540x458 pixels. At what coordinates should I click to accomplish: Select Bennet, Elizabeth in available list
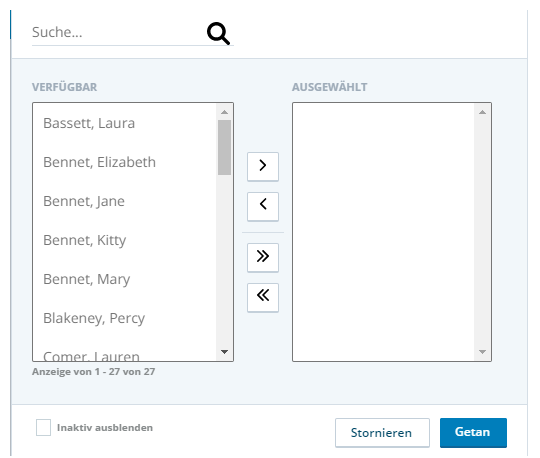[x=124, y=162]
